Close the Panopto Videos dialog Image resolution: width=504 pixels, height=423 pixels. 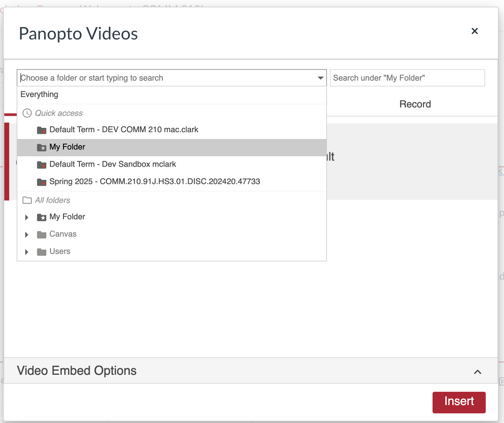(x=475, y=31)
